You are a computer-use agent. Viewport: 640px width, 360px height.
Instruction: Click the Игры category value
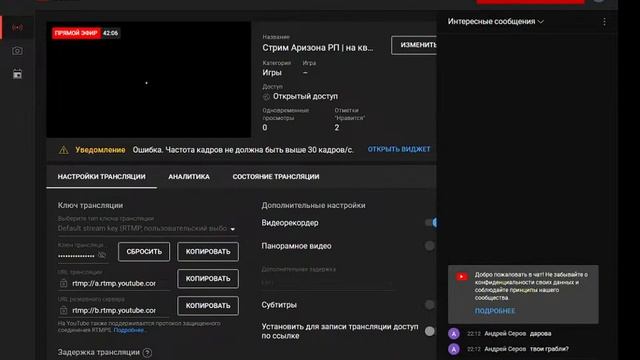[272, 73]
